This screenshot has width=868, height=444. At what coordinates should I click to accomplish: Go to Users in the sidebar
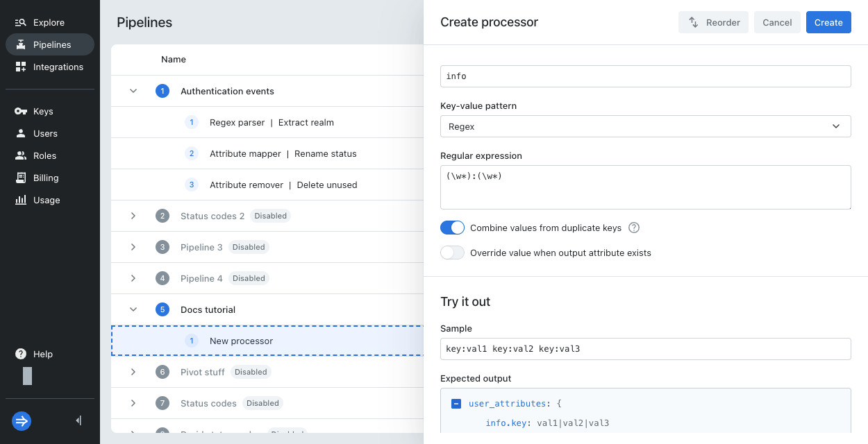coord(45,134)
